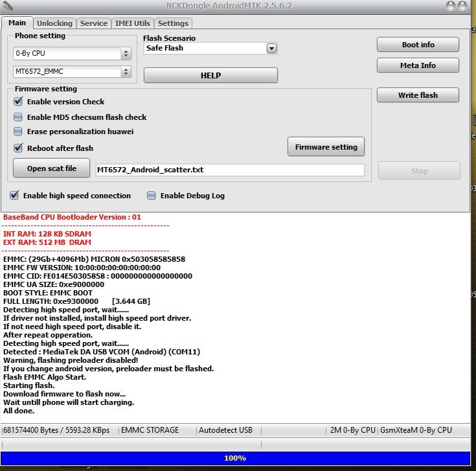Uncheck Enable version Check
The height and width of the screenshot is (471, 476).
18,102
